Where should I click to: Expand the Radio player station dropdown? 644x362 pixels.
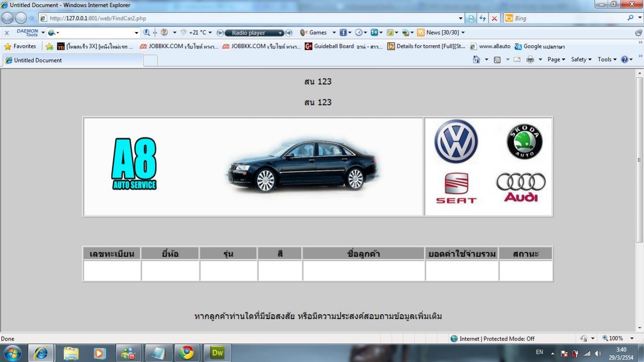coord(281,33)
